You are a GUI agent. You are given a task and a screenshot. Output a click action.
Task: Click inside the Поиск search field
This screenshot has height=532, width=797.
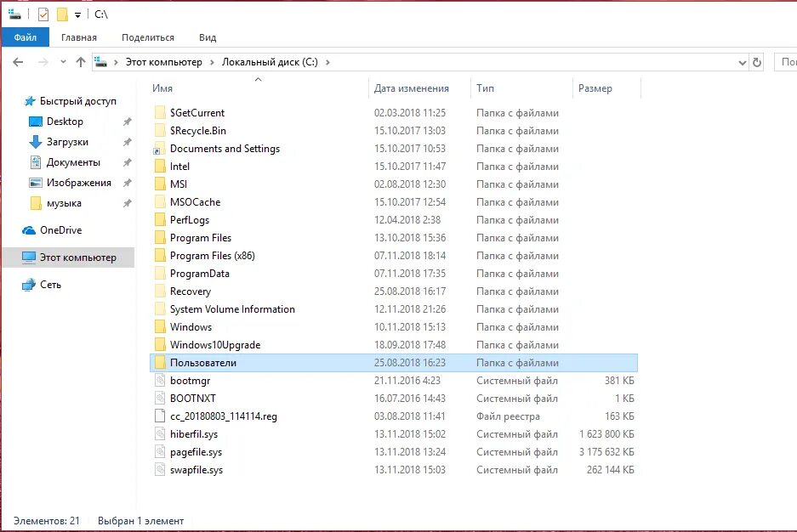tap(788, 62)
